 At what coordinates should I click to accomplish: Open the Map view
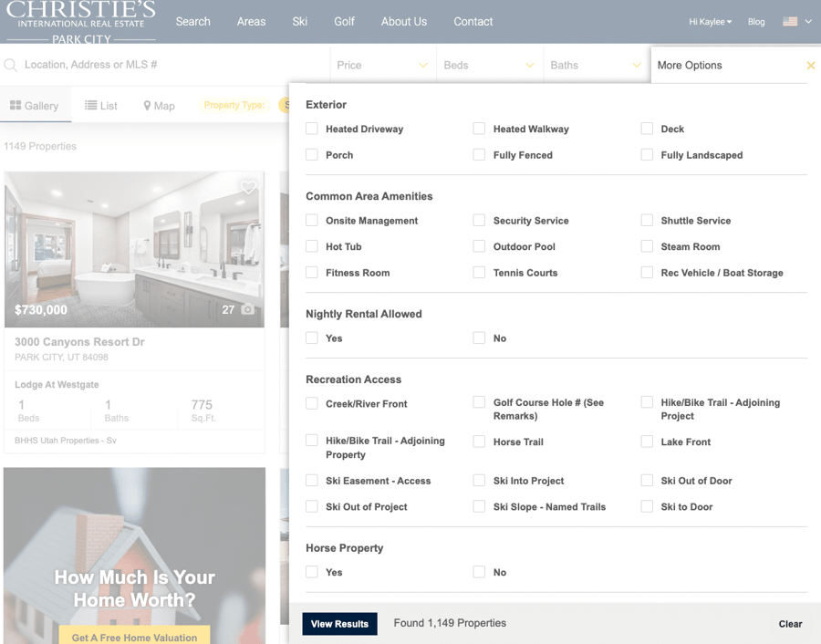[159, 105]
